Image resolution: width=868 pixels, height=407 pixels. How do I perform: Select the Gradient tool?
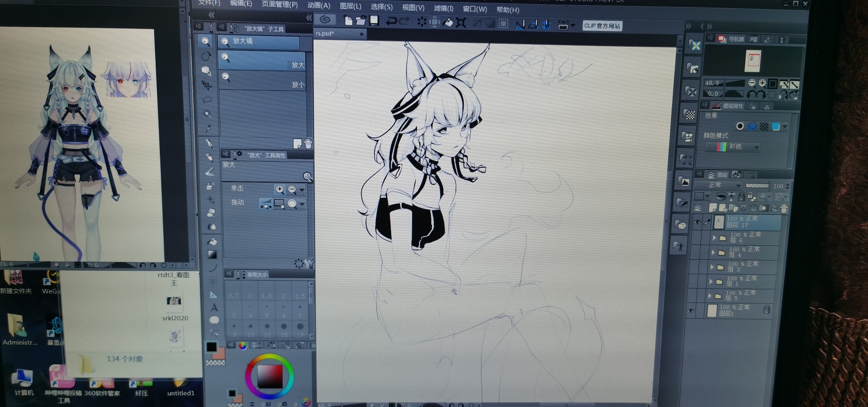click(x=212, y=255)
